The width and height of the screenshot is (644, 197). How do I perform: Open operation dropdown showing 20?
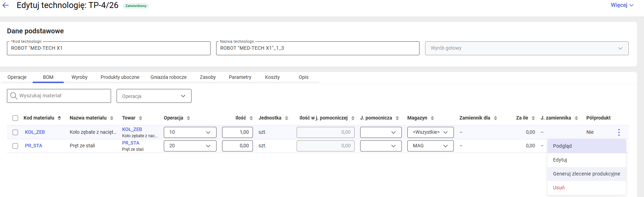(190, 146)
